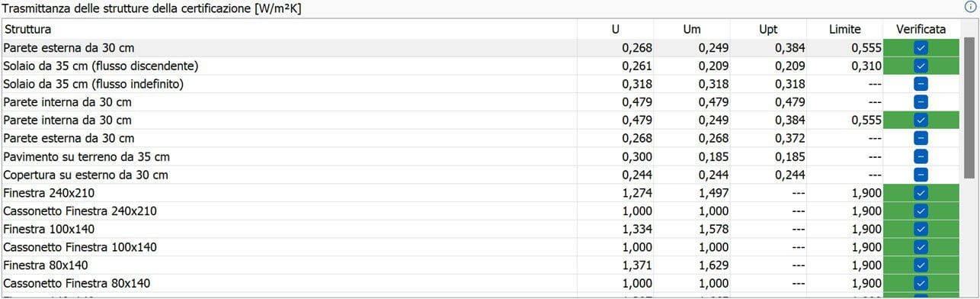
Task: Click indeterminate checkbox for Solaio flusso indefinito
Action: tap(921, 84)
